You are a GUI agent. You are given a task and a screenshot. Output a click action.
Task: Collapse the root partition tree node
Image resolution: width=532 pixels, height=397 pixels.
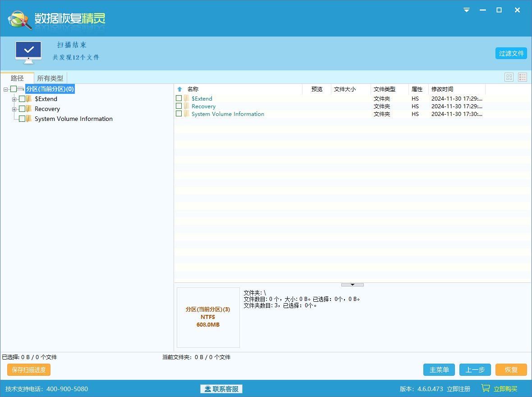(5, 89)
